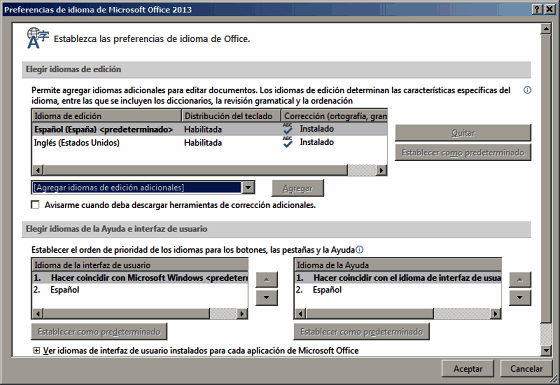Click the Agregar button
The image size is (560, 385).
[298, 188]
